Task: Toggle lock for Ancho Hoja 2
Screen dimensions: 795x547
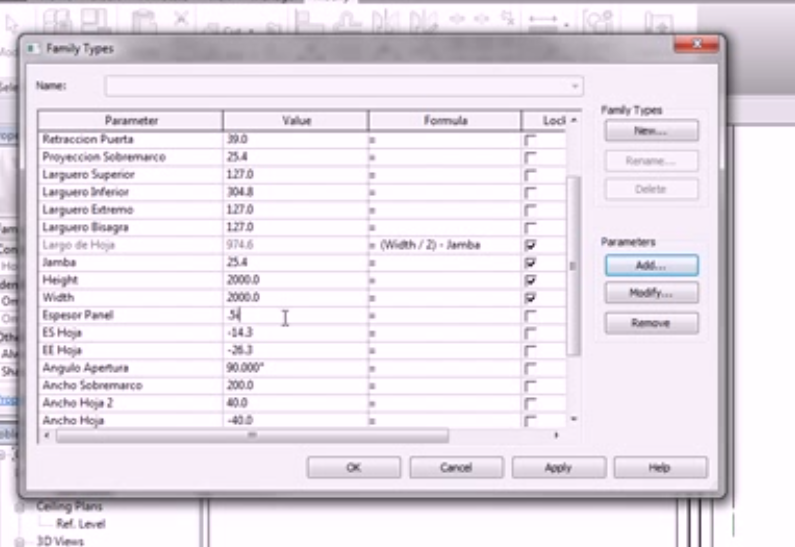Action: point(530,404)
